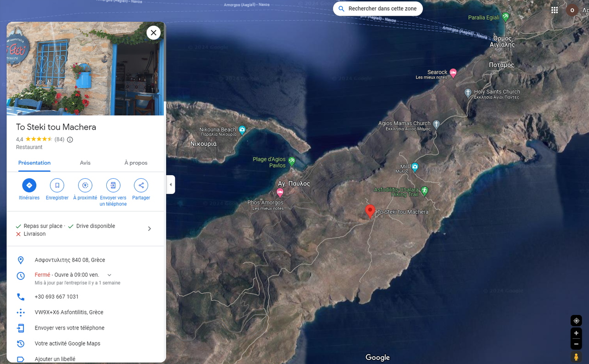Viewport: 589px width, 364px height.
Task: Click Nikouria Beach map marker
Action: [242, 130]
